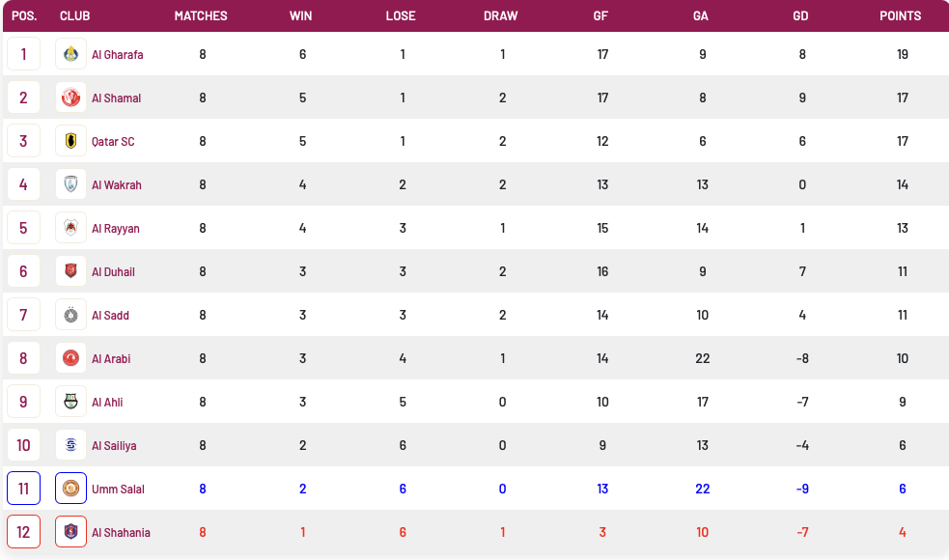949x560 pixels.
Task: Click the Al Shamal club crest
Action: (70, 98)
